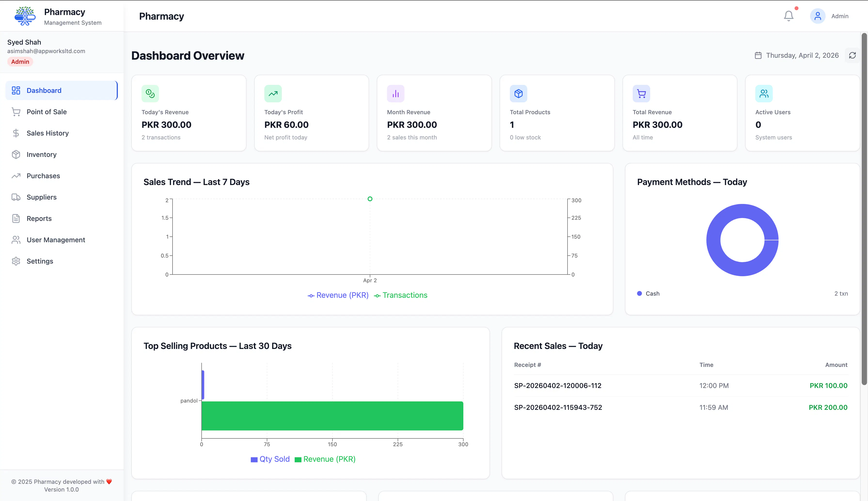Click the PKR 100.00 amount cell
868x501 pixels.
point(829,386)
